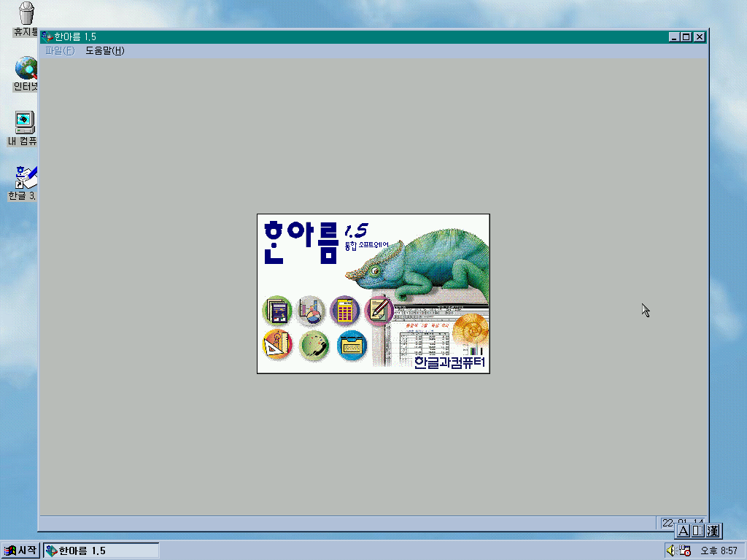The image size is (747, 560).
Task: Toggle the IME half/full-width character button
Action: (697, 531)
